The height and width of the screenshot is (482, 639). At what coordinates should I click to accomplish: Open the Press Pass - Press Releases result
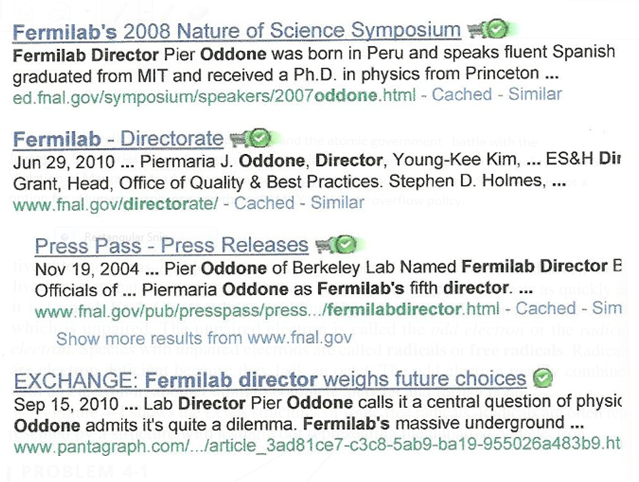(x=171, y=245)
